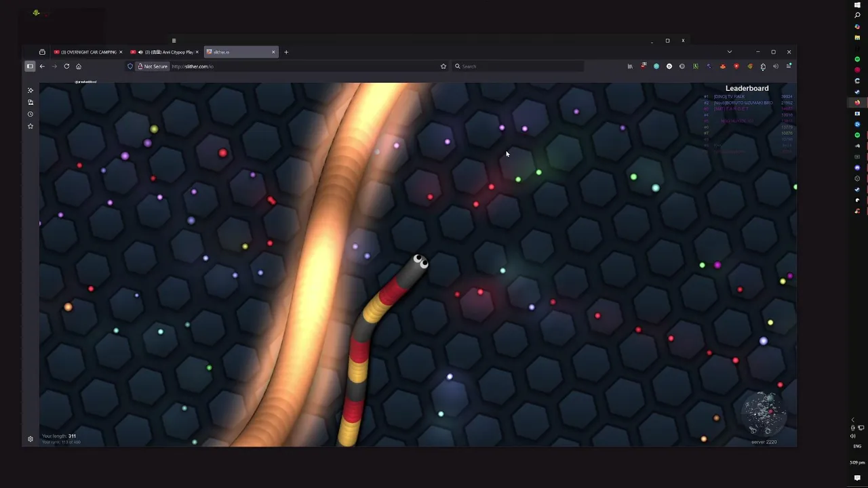Click the red play-button extension icon
This screenshot has width=868, height=488.
pos(736,66)
